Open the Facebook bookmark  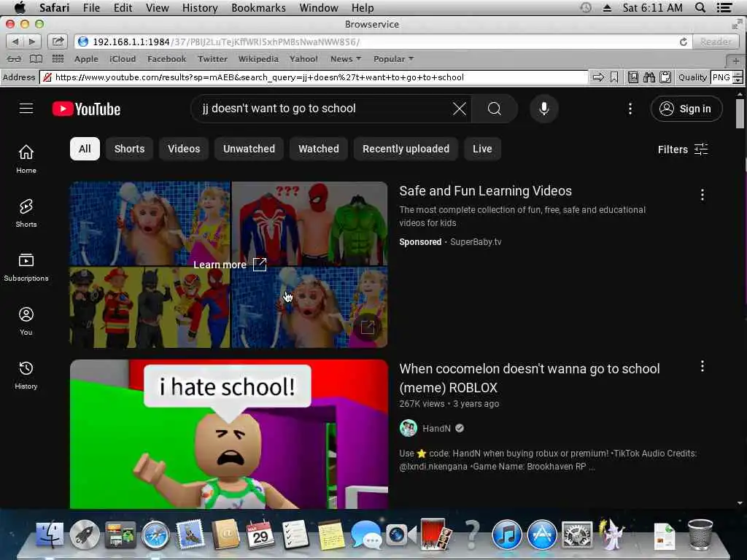tap(167, 59)
